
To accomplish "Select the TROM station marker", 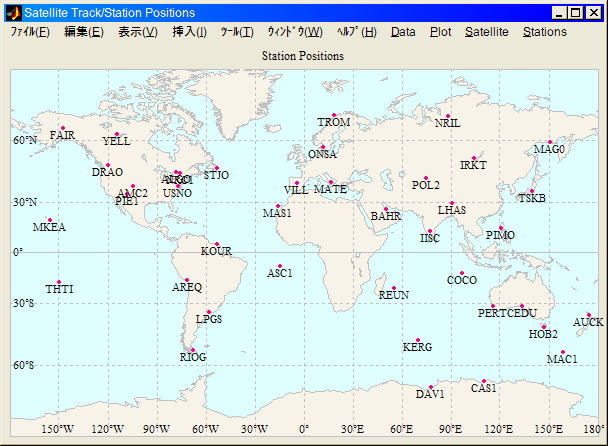I will [334, 115].
